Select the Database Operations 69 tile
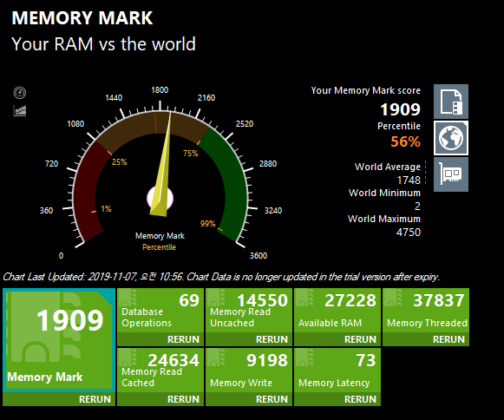This screenshot has height=420, width=504. (160, 311)
